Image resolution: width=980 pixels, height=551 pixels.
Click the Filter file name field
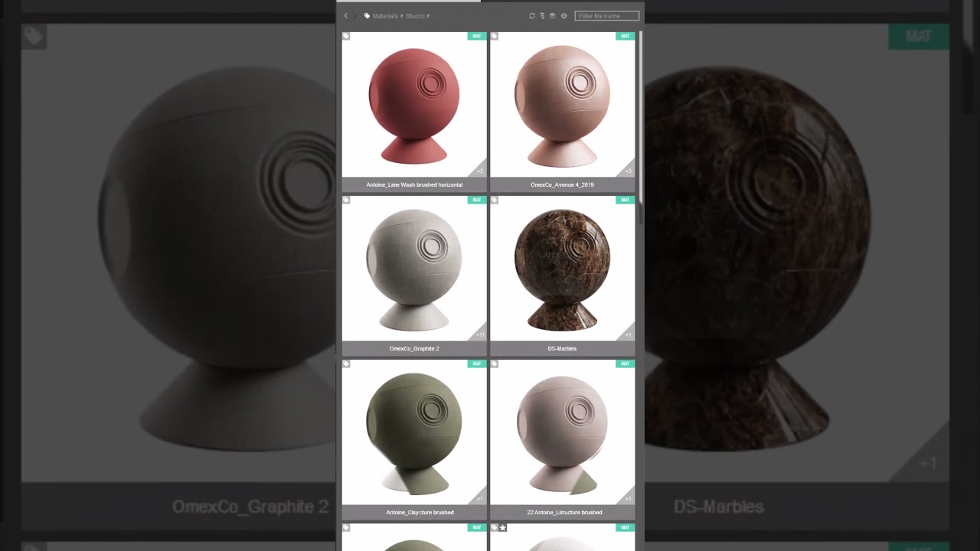click(606, 16)
